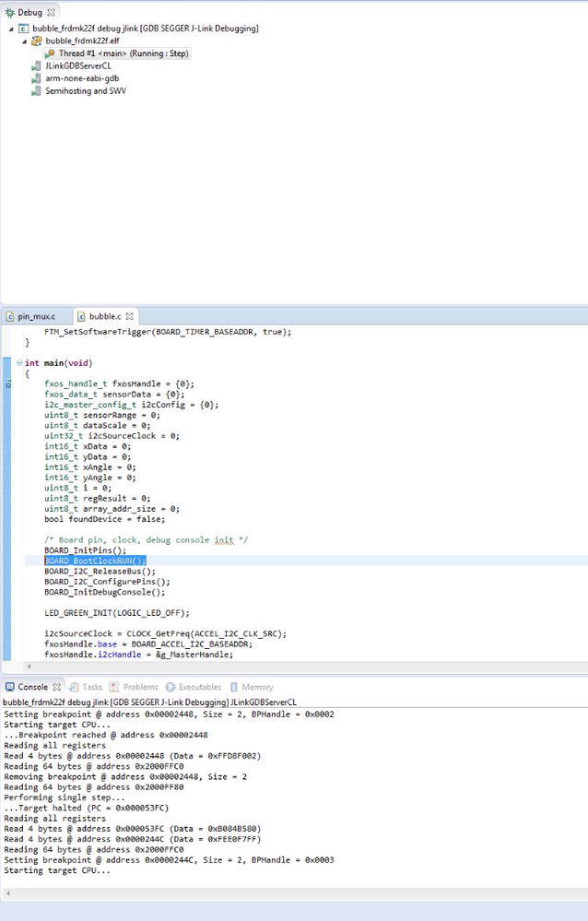The height and width of the screenshot is (921, 588).
Task: Collapse the main function fold marker
Action: coord(19,363)
